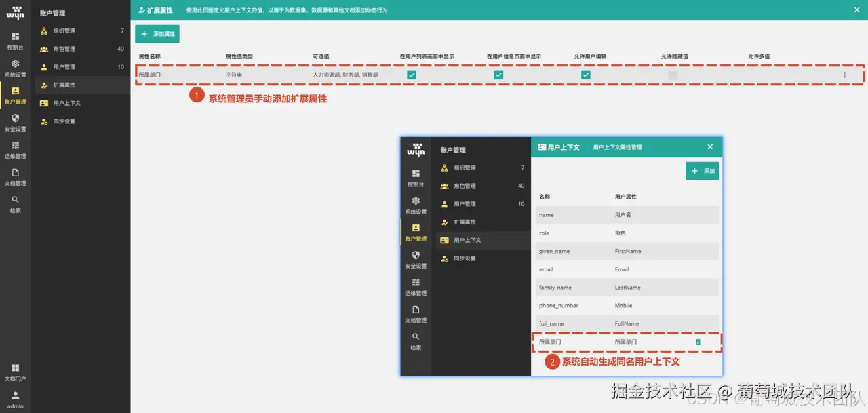Select 用户上下文 in the inset screenshot menu
Screen dimensions: 868x413
coord(483,240)
